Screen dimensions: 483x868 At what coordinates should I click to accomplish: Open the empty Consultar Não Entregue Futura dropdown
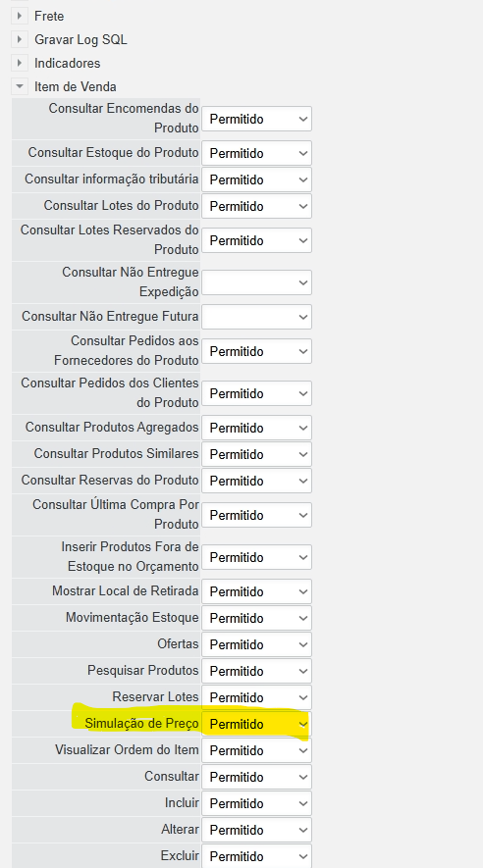pos(256,317)
